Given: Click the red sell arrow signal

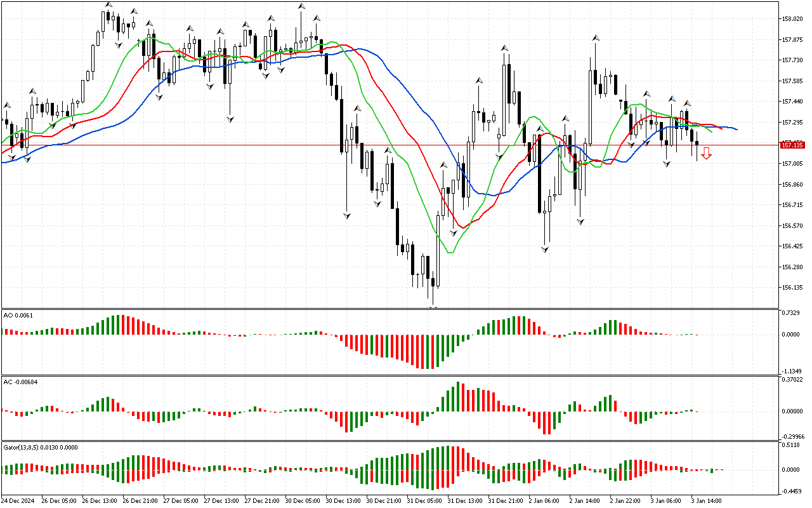Looking at the screenshot, I should tap(706, 153).
